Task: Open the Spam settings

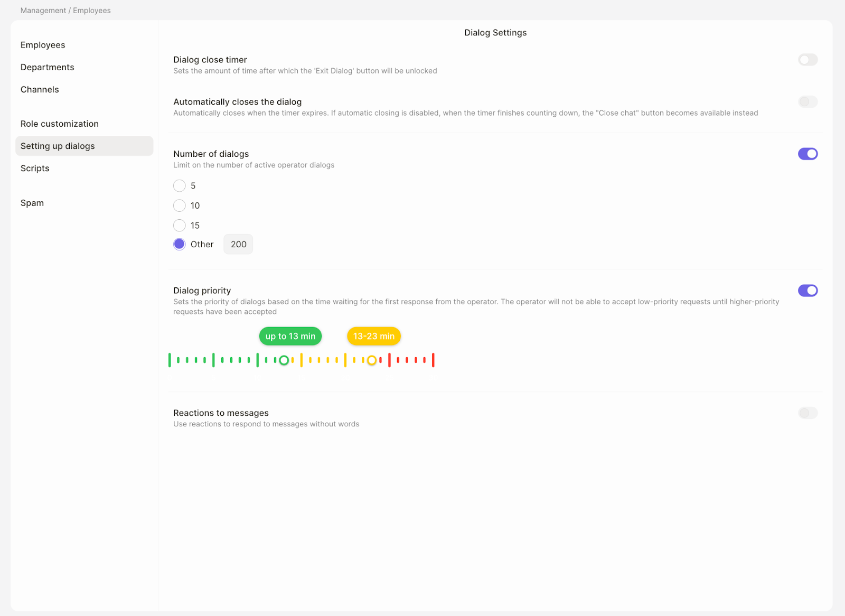Action: (x=32, y=203)
